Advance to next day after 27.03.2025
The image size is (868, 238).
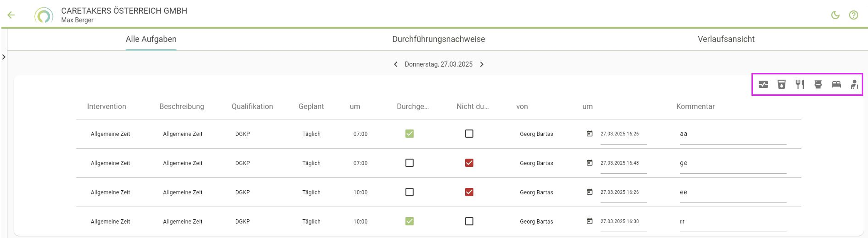(482, 65)
